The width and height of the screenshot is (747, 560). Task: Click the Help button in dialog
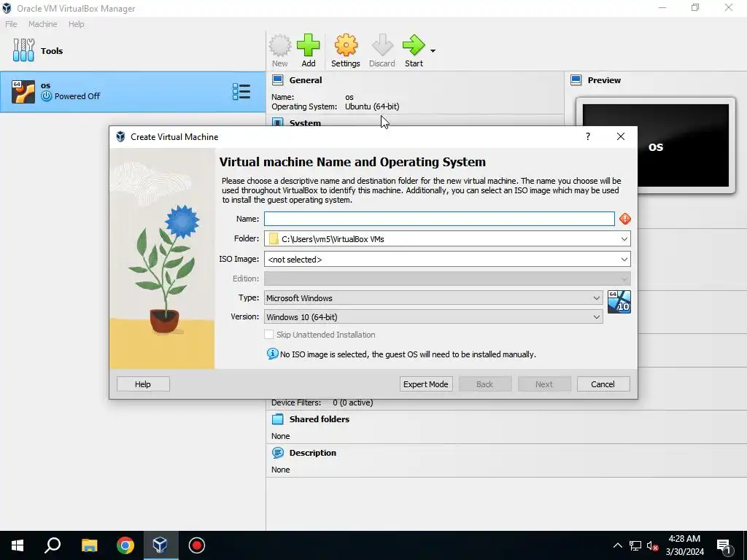(143, 384)
